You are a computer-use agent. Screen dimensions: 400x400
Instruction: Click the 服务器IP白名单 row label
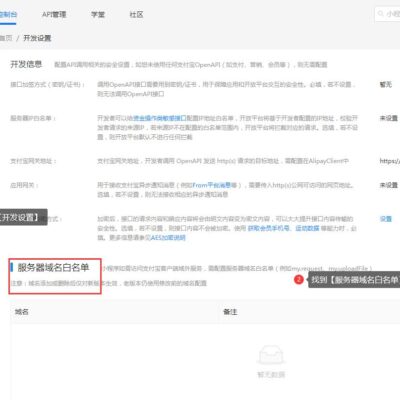(33, 118)
